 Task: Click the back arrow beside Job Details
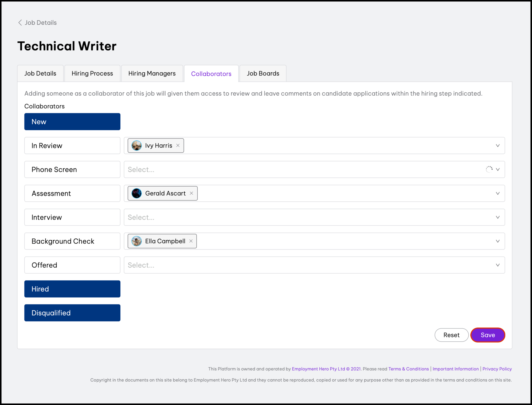[x=20, y=23]
